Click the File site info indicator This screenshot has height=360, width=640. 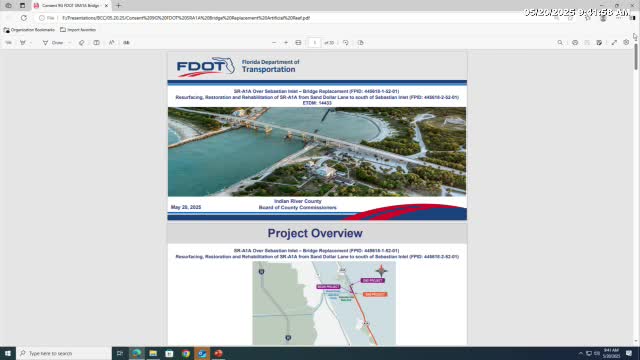47,18
